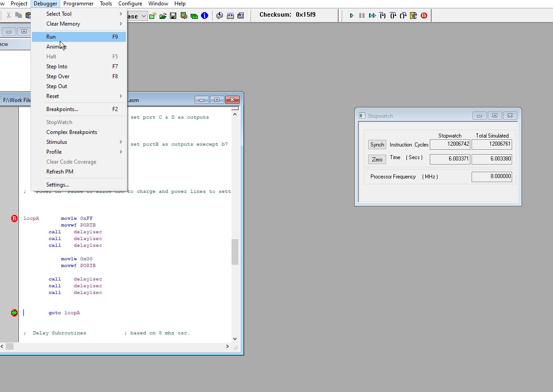Click the blue info icon in toolbar

tap(205, 16)
